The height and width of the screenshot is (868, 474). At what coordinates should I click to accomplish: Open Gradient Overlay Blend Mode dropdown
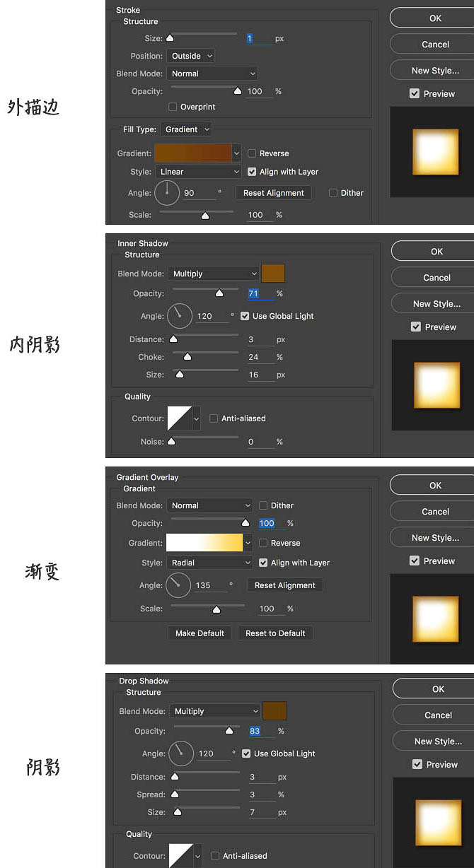point(209,505)
